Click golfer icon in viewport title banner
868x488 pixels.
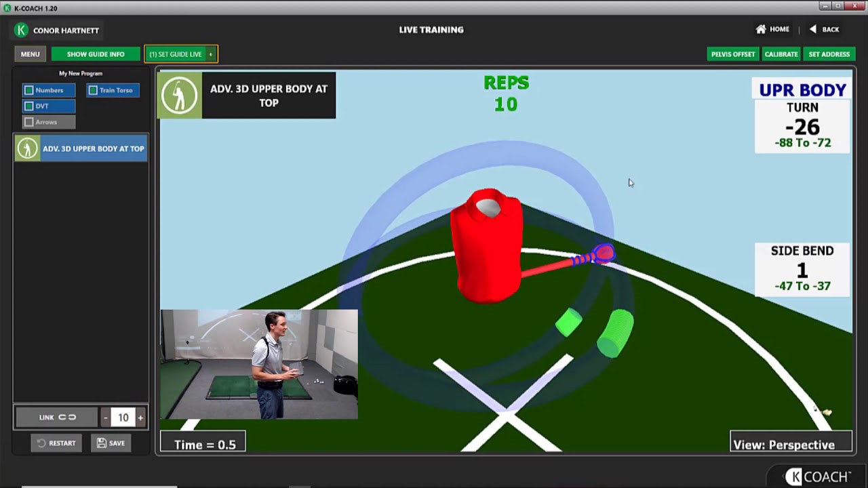(180, 96)
